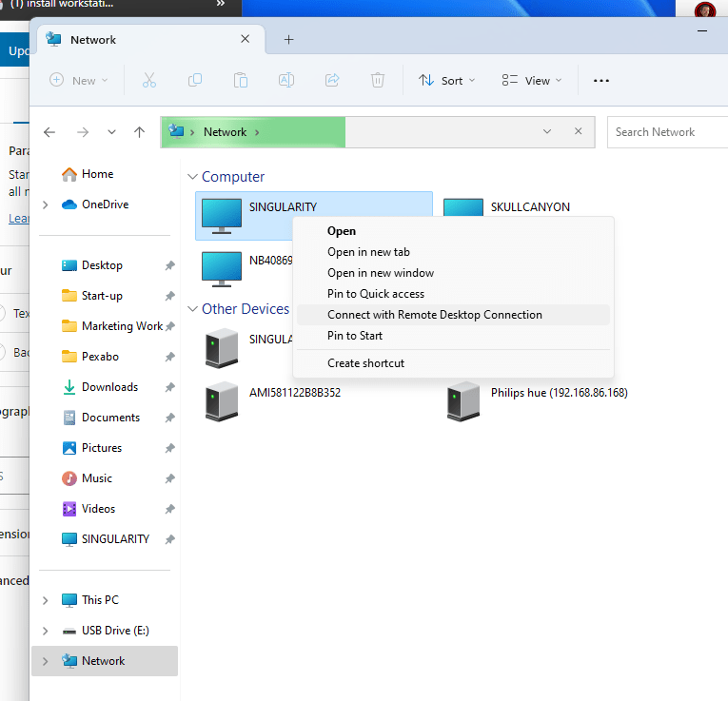Open Desktop quick access folder
The image size is (728, 701).
(x=92, y=265)
